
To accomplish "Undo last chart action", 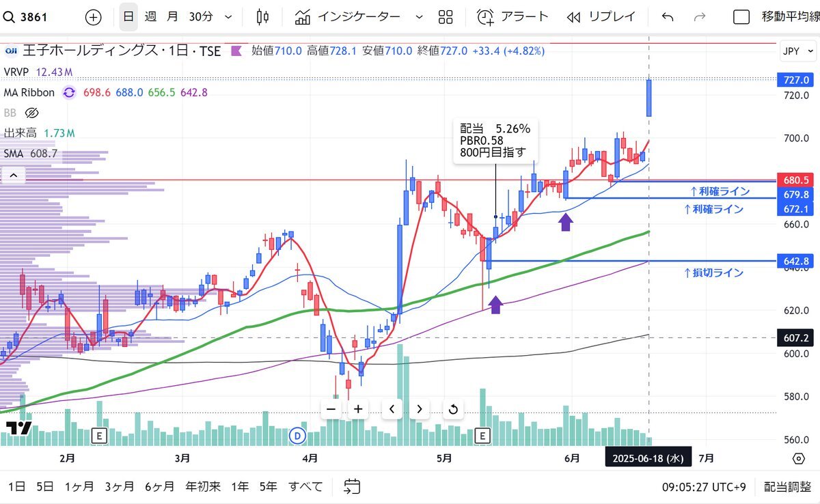I will (x=668, y=16).
